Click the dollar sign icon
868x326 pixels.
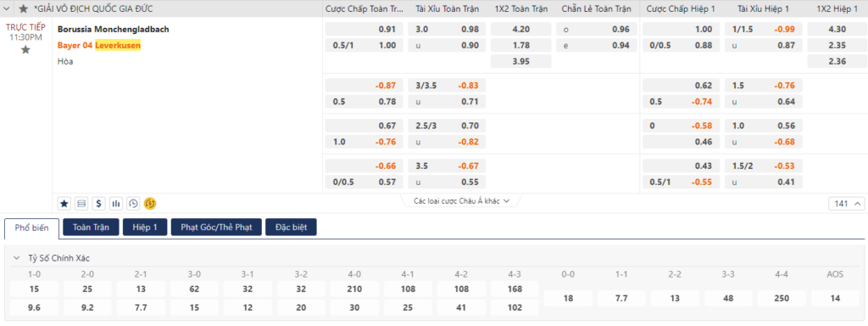(x=98, y=204)
